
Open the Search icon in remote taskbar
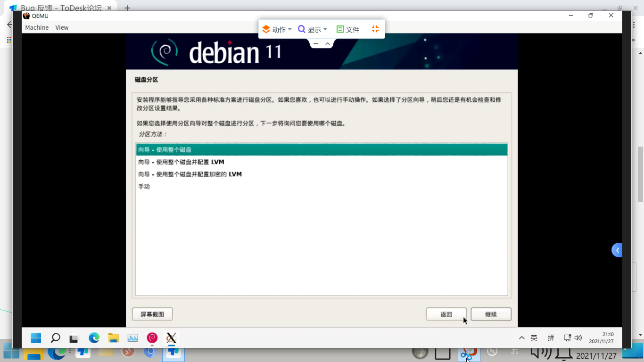(55, 338)
